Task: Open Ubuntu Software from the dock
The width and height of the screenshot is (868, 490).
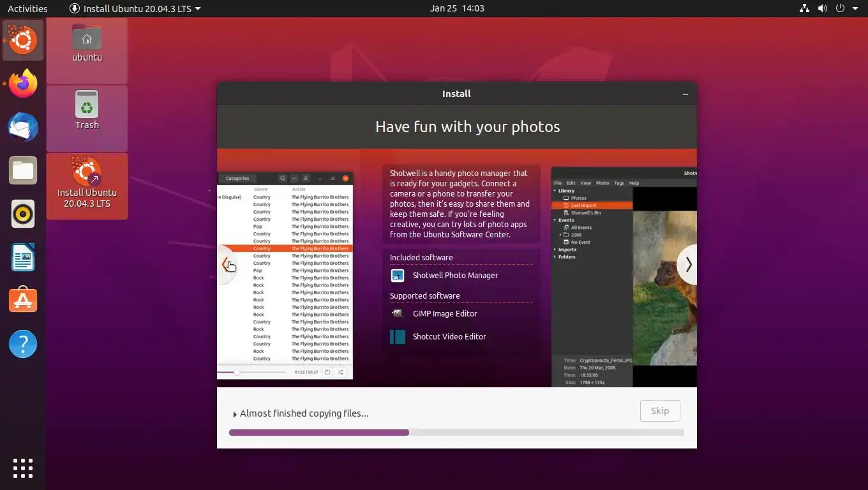Action: tap(23, 300)
